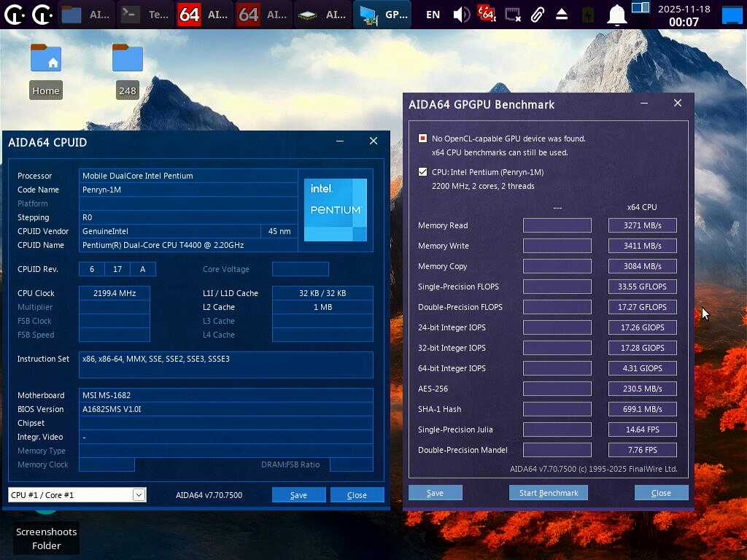Image resolution: width=747 pixels, height=560 pixels.
Task: Open the paperclip clipboard tray icon
Action: 537,15
